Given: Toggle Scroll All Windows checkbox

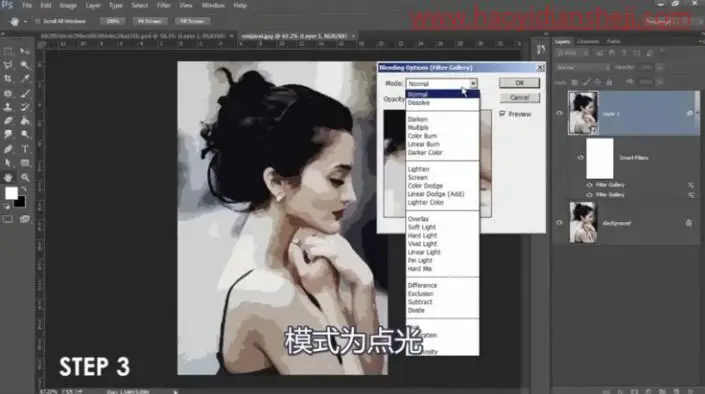Looking at the screenshot, I should 38,21.
